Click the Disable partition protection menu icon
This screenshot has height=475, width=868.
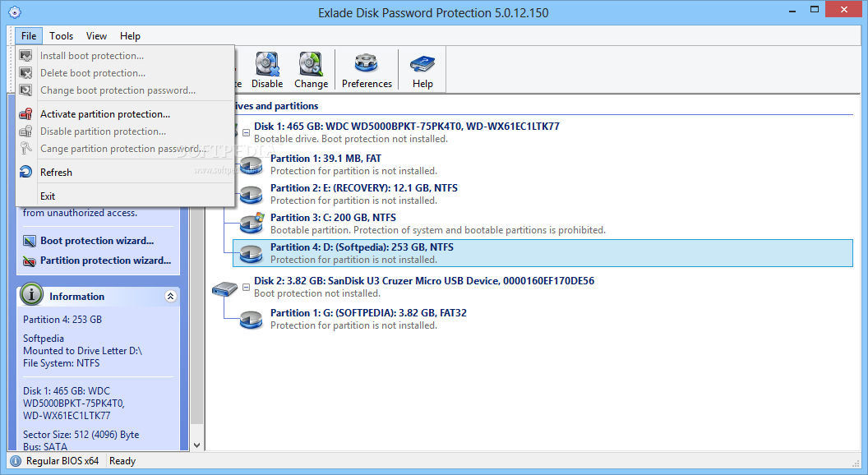click(x=25, y=131)
